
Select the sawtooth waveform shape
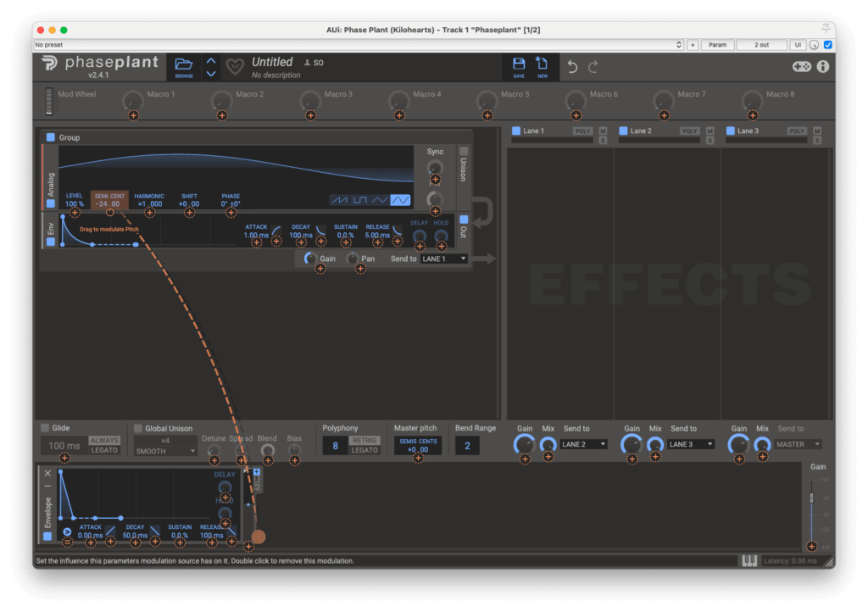click(x=339, y=200)
